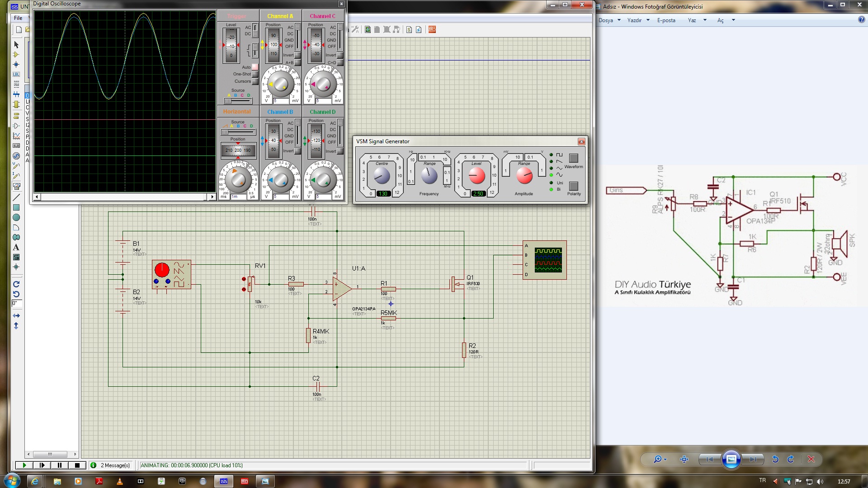This screenshot has width=868, height=488.
Task: Select the Component mode tool
Action: (16, 55)
